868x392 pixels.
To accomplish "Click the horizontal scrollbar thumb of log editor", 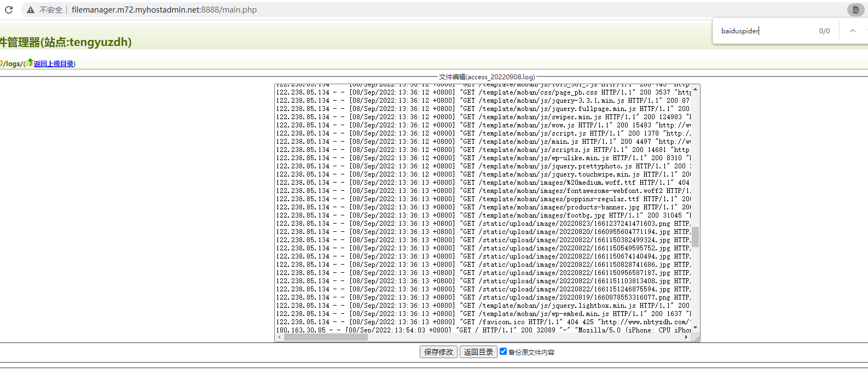I will coord(326,337).
